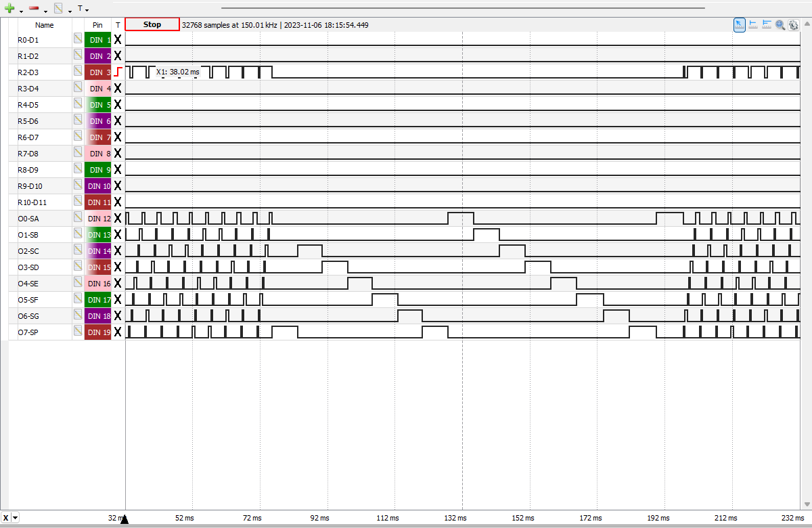Open the X cursor dropdown at bottom-left

point(16,518)
